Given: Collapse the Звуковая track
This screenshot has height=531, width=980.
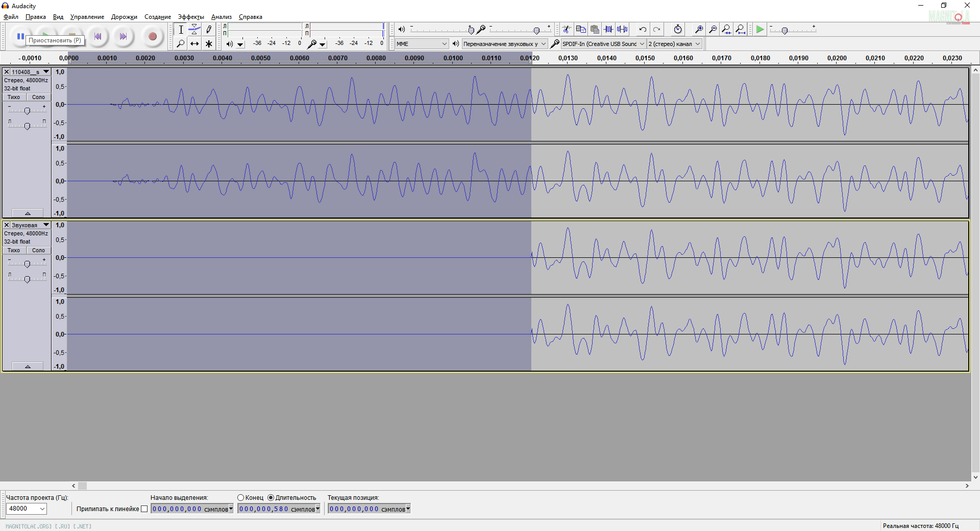Looking at the screenshot, I should tap(28, 366).
